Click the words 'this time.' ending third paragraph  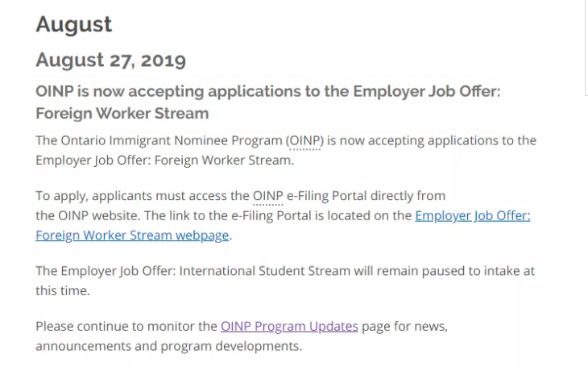[63, 290]
